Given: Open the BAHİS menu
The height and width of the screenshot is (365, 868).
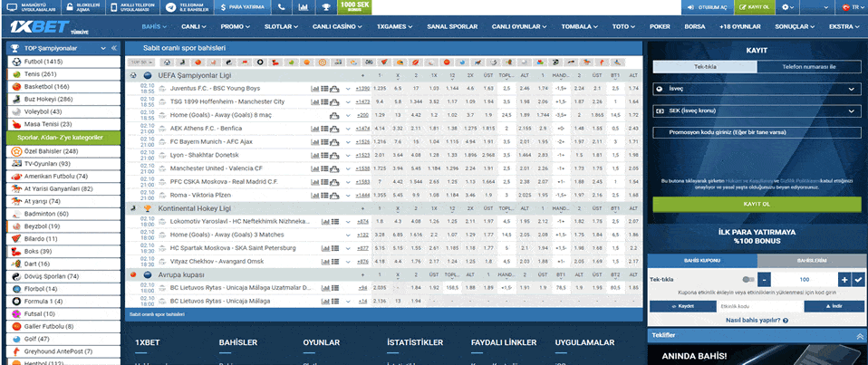Looking at the screenshot, I should coord(154,26).
